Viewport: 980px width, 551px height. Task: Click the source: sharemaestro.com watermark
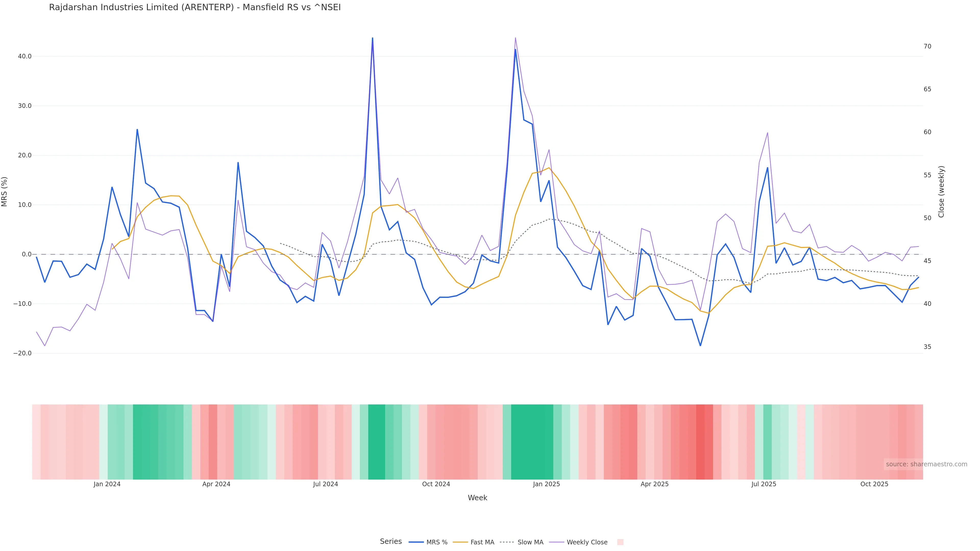[926, 464]
